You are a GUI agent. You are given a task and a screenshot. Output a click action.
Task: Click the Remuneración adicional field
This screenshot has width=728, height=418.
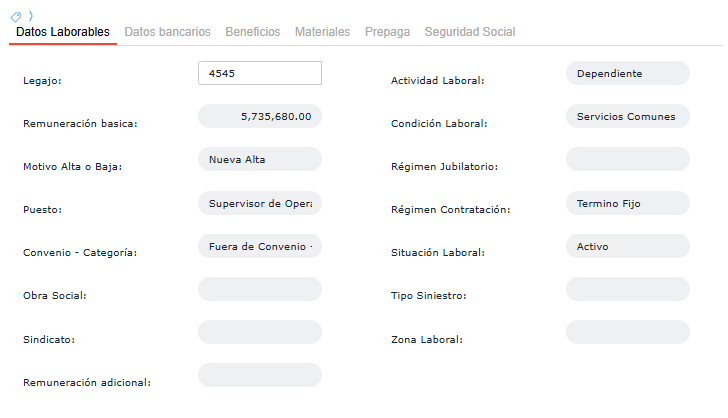click(260, 376)
